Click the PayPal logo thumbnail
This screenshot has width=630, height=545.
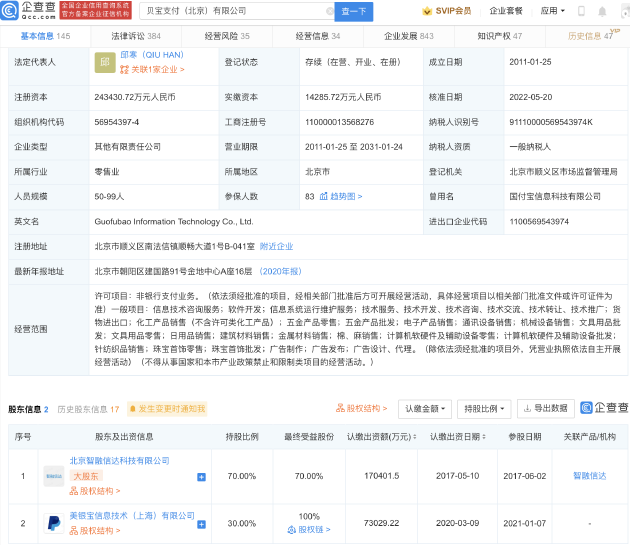[x=54, y=523]
